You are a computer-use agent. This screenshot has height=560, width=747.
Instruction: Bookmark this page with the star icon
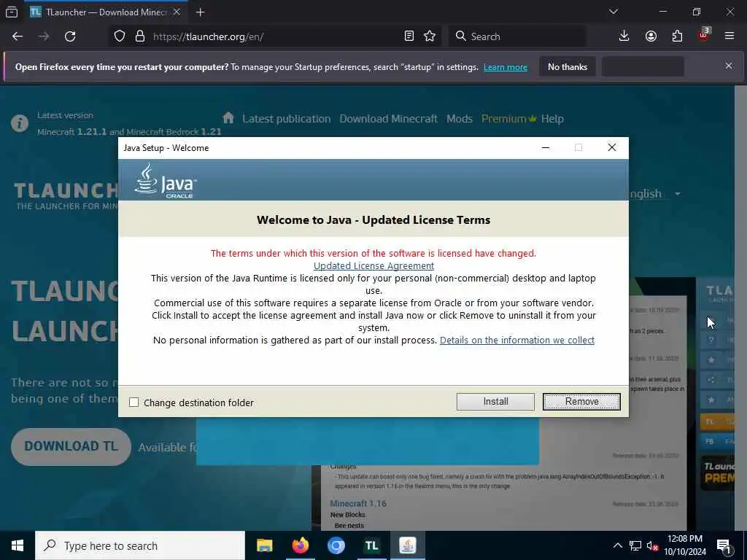click(x=430, y=36)
